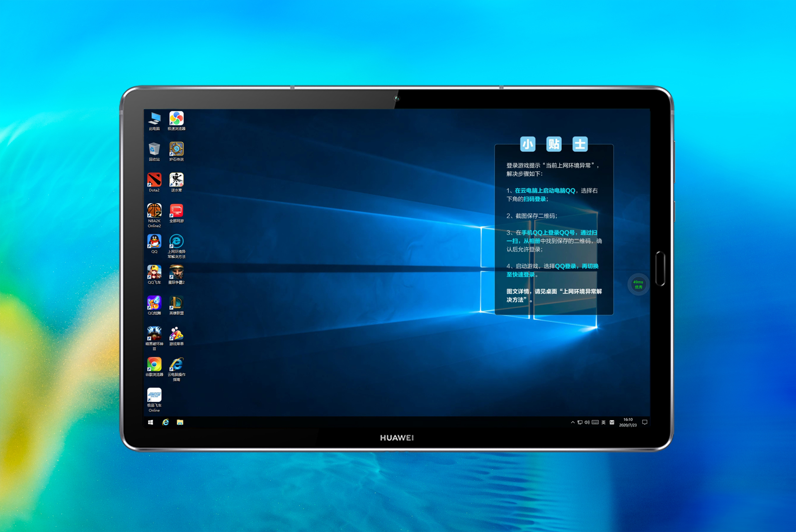Launch the QQ炫舞 game shortcut
The width and height of the screenshot is (796, 532).
coord(154,305)
